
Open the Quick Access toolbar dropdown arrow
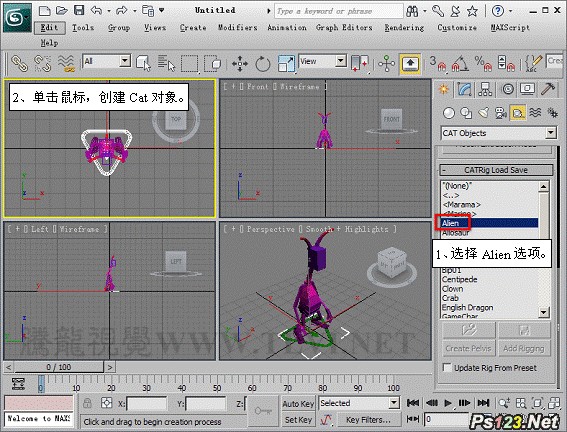(x=162, y=10)
